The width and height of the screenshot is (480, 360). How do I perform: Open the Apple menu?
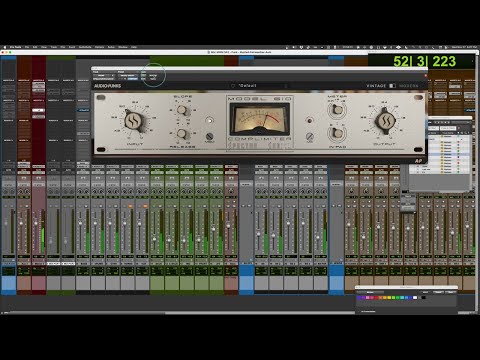click(x=5, y=47)
